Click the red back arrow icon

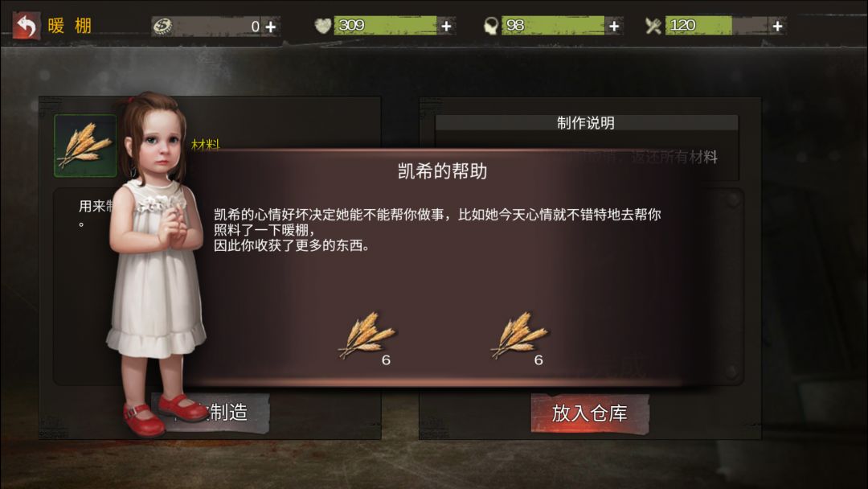click(x=26, y=26)
